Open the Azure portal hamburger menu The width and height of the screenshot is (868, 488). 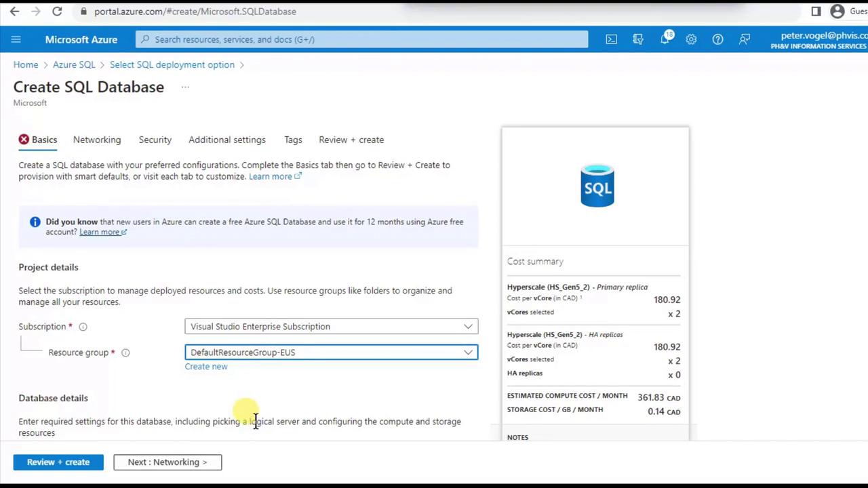coord(16,39)
